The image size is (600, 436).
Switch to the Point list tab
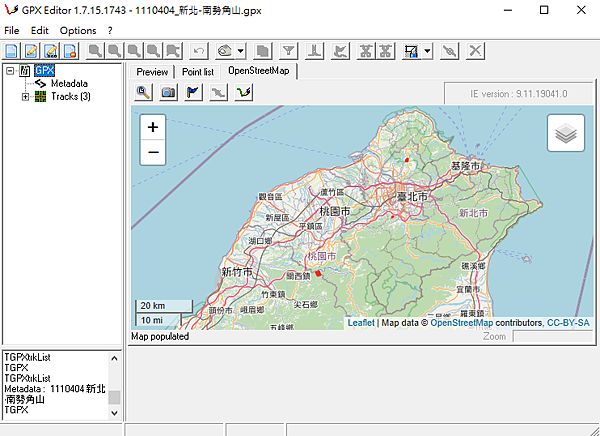[x=198, y=72]
